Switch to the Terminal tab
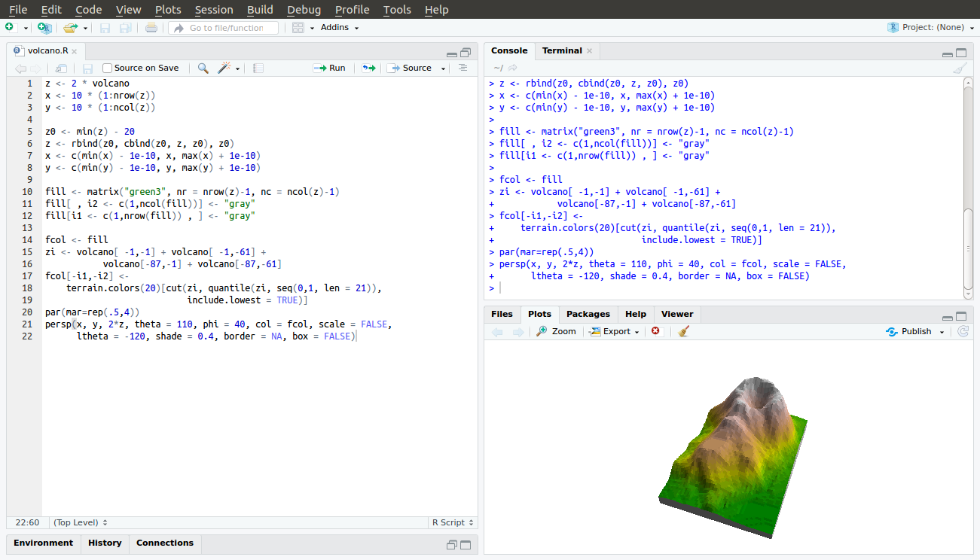 561,50
